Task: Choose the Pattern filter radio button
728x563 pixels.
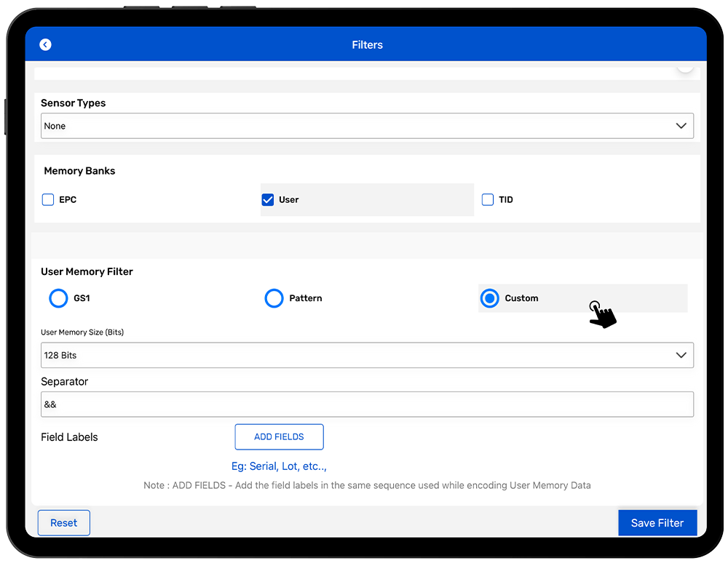Action: point(274,298)
